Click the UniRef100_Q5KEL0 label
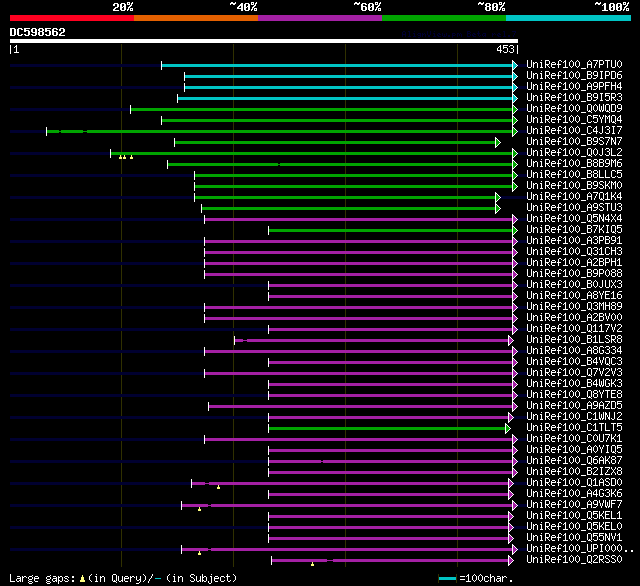 click(574, 527)
